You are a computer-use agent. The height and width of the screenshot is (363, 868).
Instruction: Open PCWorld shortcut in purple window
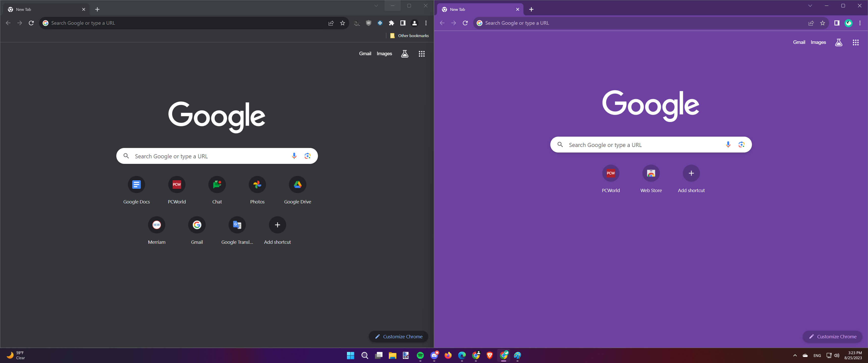click(611, 179)
